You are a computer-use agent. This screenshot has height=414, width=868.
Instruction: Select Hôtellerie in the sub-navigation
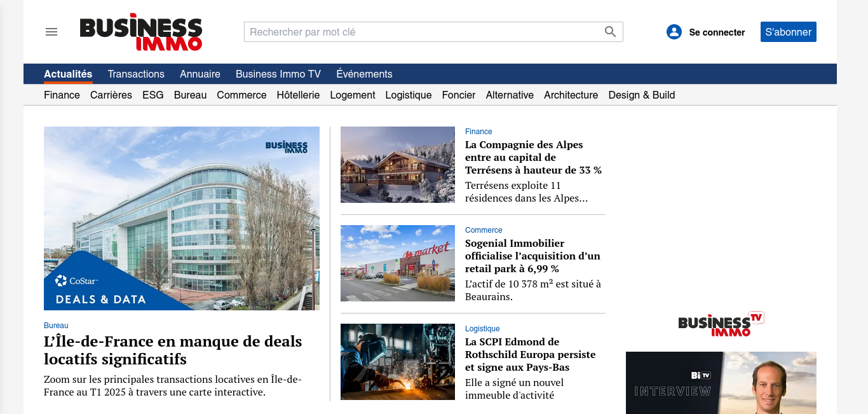coord(298,95)
